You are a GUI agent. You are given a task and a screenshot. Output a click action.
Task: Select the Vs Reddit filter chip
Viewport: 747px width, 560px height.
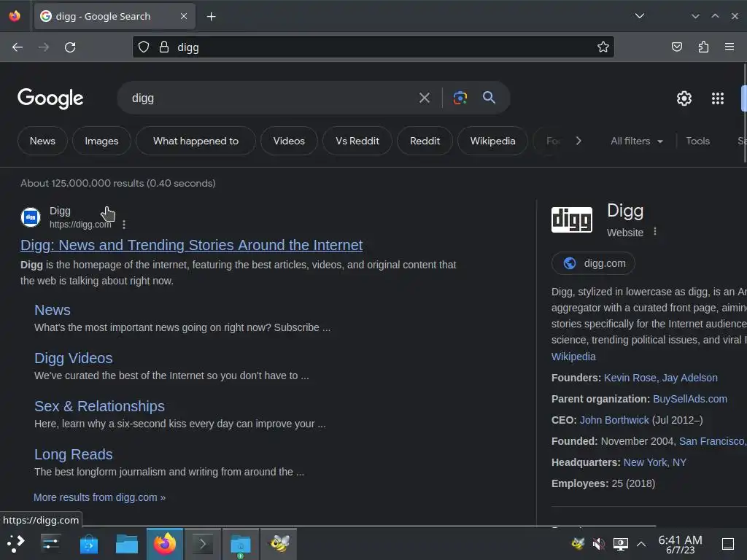point(357,141)
